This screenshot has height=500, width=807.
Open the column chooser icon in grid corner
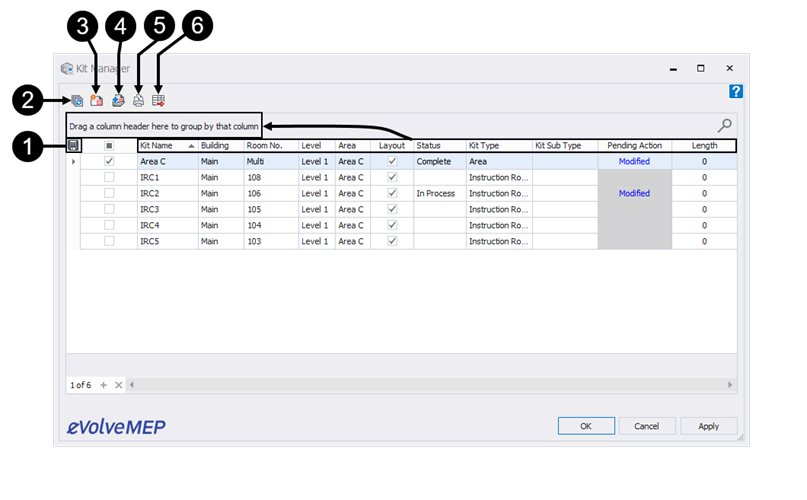[x=74, y=146]
